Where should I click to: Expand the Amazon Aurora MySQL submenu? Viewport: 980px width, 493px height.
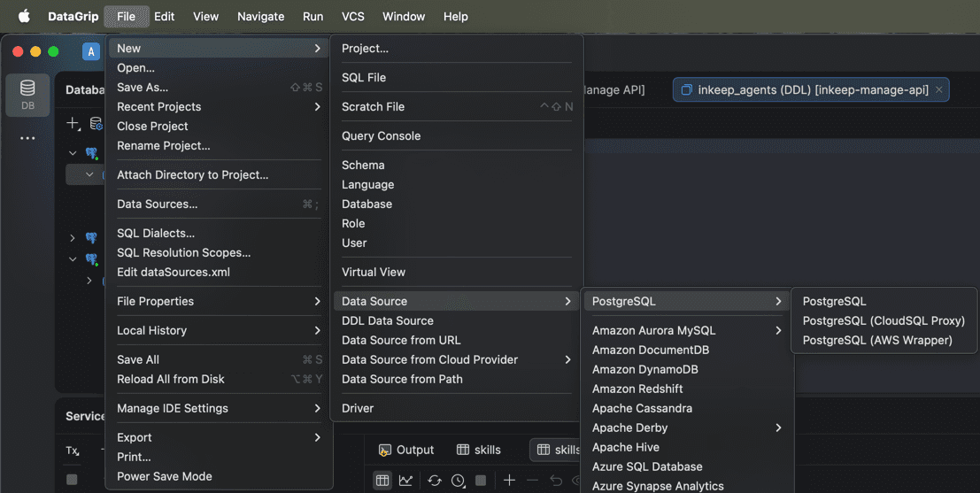pos(688,330)
